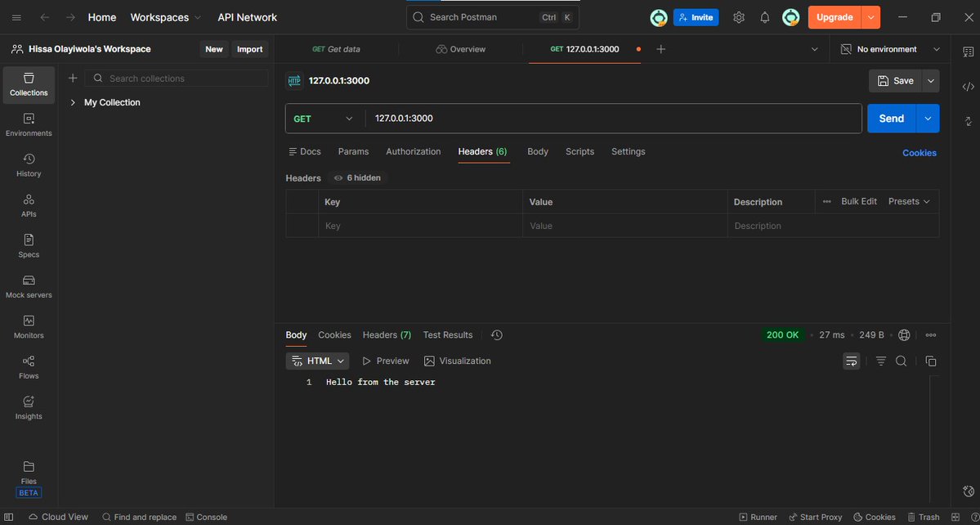Open the tab list chevron
This screenshot has width=980, height=525.
814,49
